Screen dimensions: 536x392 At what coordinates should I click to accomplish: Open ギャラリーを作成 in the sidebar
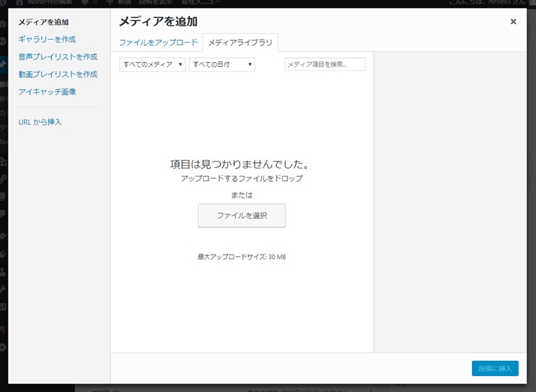pos(47,39)
